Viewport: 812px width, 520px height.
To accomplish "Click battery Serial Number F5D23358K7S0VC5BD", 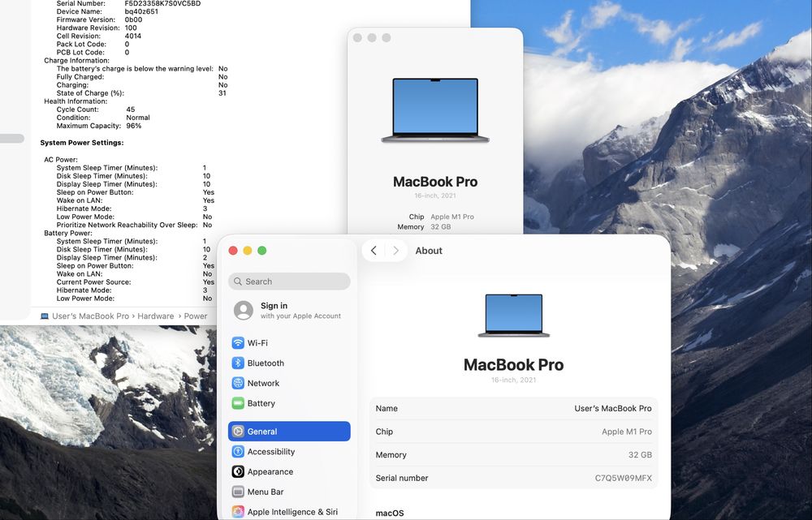I will (162, 3).
